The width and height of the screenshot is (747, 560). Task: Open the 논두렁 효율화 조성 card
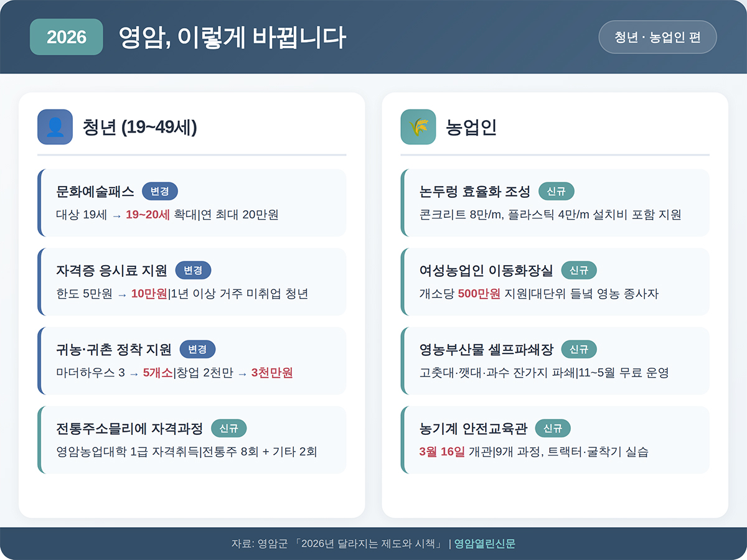pos(555,203)
